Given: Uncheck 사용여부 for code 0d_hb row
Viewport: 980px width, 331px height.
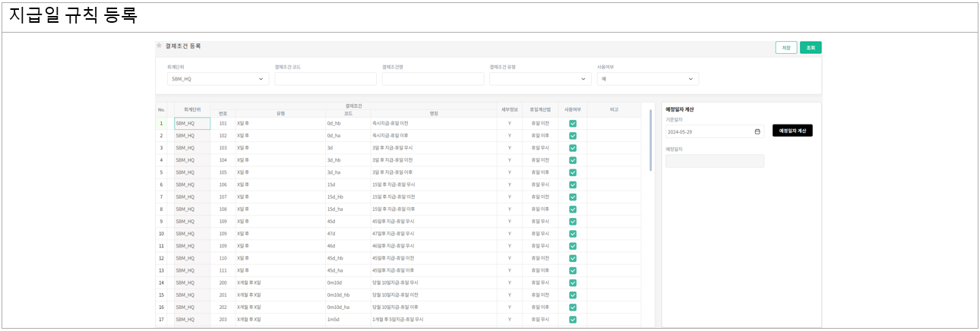Looking at the screenshot, I should [573, 123].
